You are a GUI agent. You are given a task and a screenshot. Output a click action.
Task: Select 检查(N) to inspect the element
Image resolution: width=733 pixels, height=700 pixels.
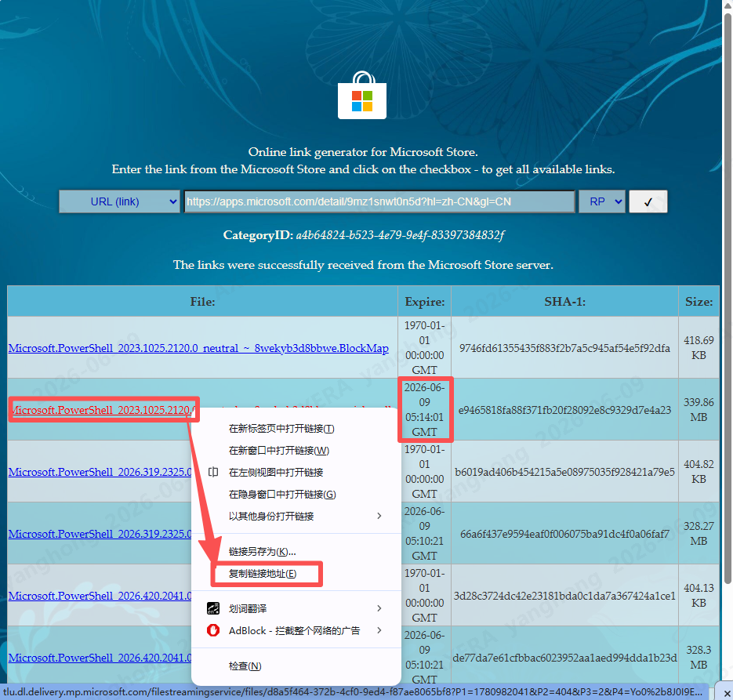pos(296,666)
